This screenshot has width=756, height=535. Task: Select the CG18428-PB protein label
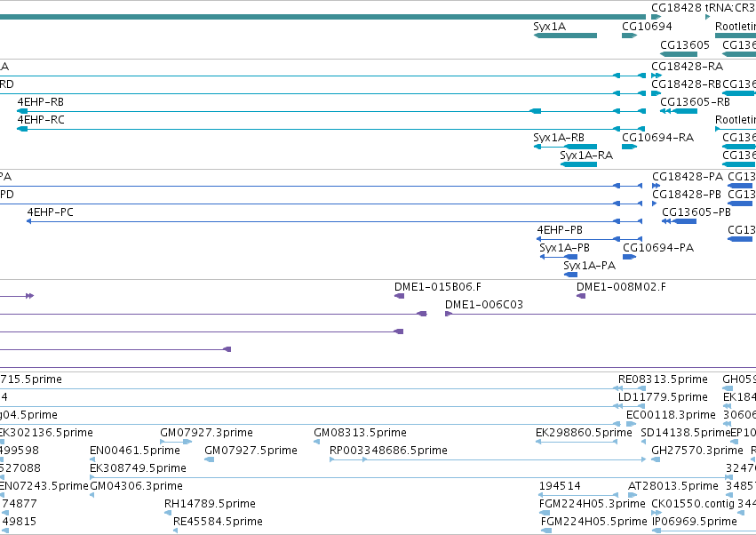click(x=687, y=195)
